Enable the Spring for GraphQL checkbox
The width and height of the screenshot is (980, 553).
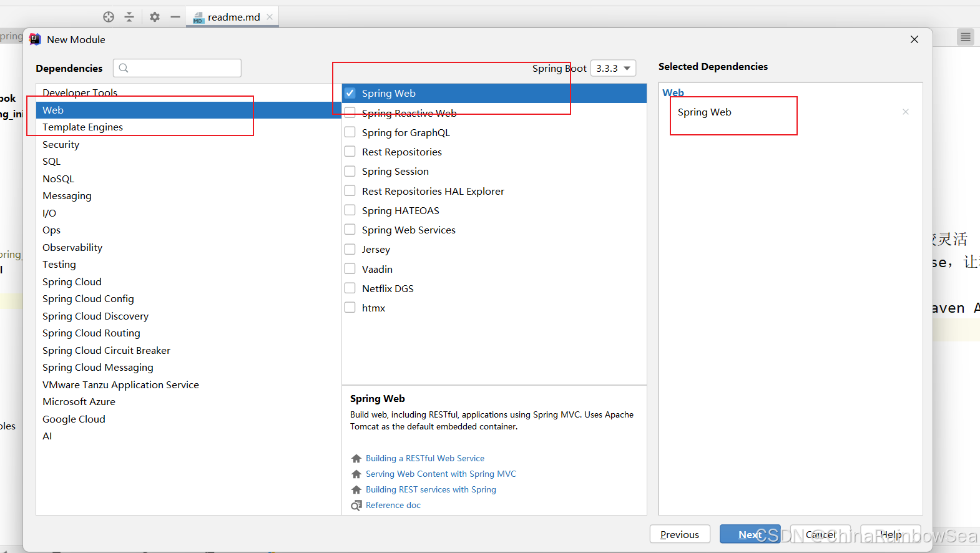(350, 132)
